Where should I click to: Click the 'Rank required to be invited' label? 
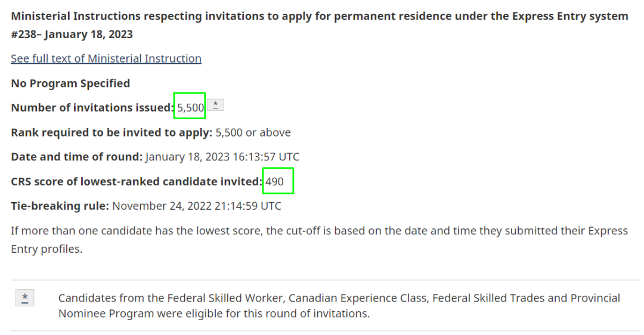pyautogui.click(x=112, y=132)
